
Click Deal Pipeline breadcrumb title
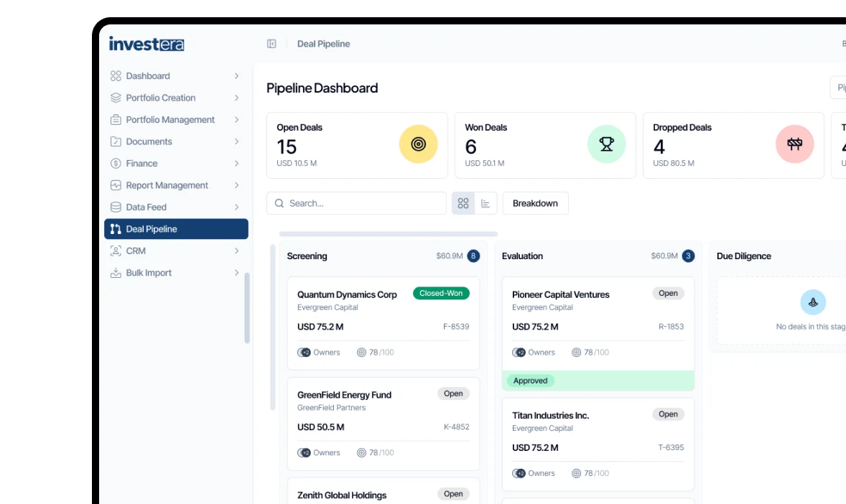324,44
